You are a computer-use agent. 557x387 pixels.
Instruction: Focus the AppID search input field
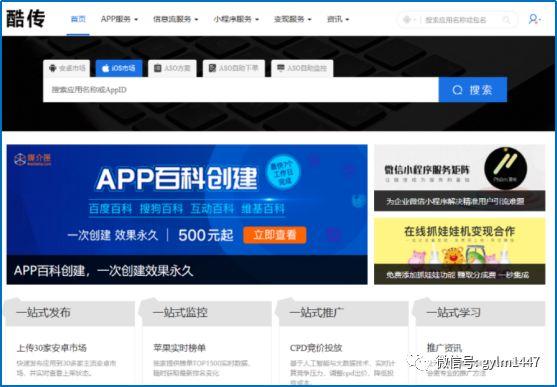pyautogui.click(x=241, y=90)
